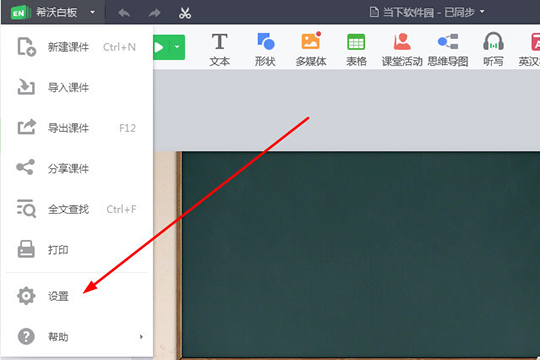This screenshot has width=540, height=360.
Task: Insert a 表格 table
Action: (x=356, y=50)
